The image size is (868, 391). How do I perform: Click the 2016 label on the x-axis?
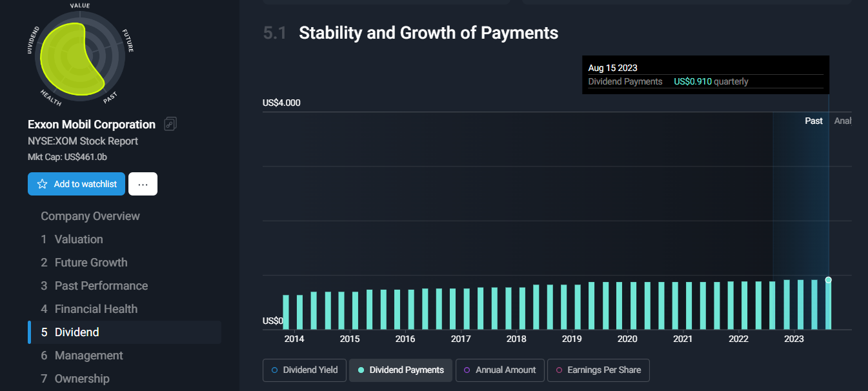[405, 339]
